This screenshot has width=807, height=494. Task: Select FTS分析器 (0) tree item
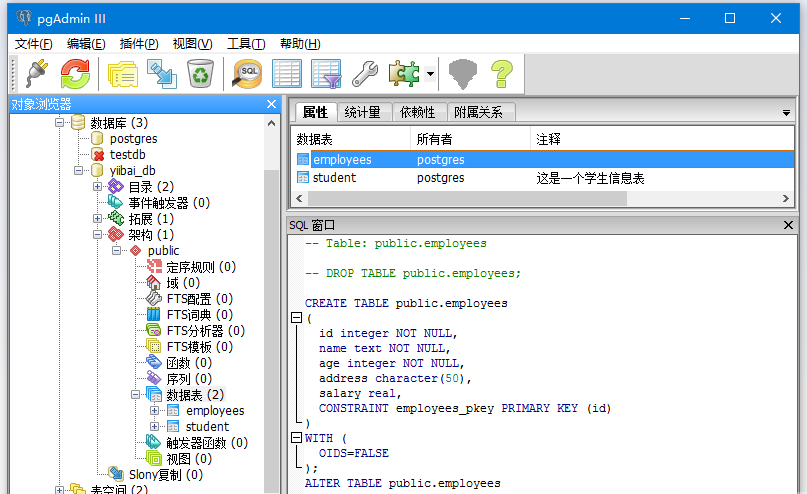tap(206, 331)
